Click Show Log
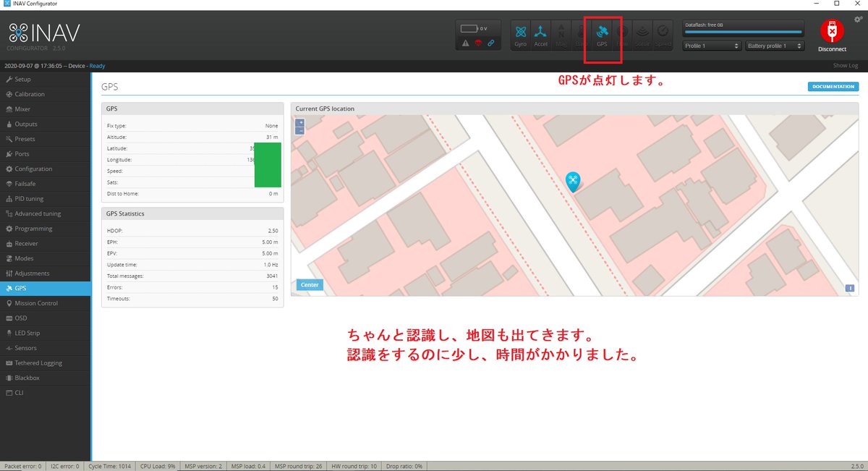 pyautogui.click(x=846, y=66)
